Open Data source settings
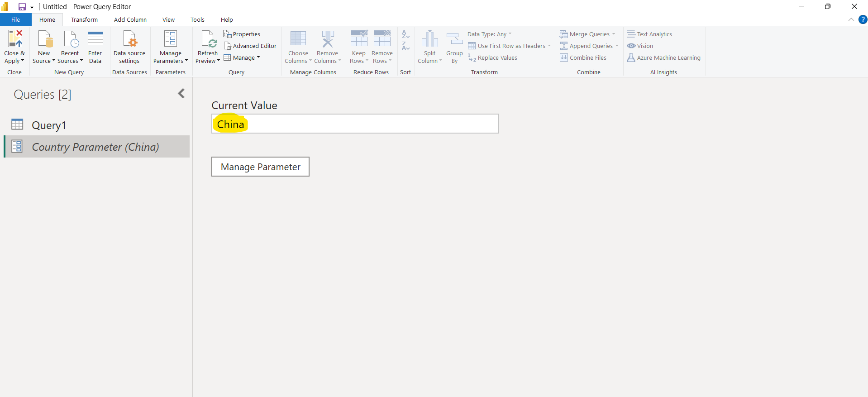This screenshot has width=868, height=397. pos(129,39)
